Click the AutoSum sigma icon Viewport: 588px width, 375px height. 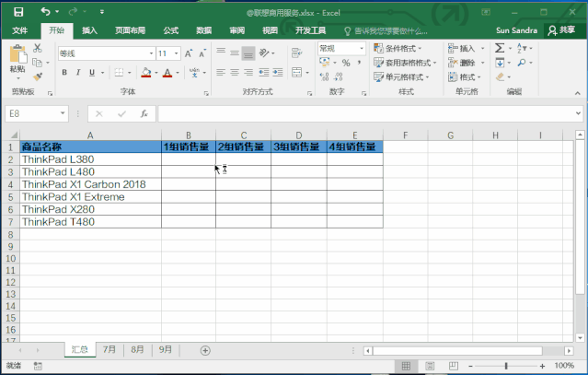[x=499, y=48]
